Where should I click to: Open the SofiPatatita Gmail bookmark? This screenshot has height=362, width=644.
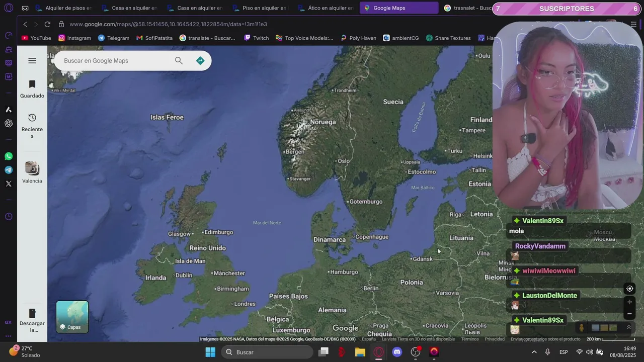click(x=154, y=38)
